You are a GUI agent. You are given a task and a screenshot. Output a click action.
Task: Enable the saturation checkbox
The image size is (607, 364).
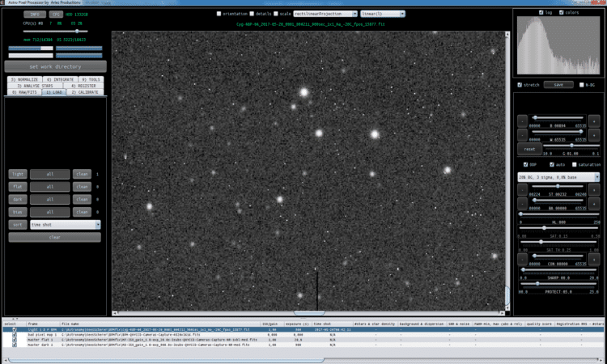click(575, 164)
